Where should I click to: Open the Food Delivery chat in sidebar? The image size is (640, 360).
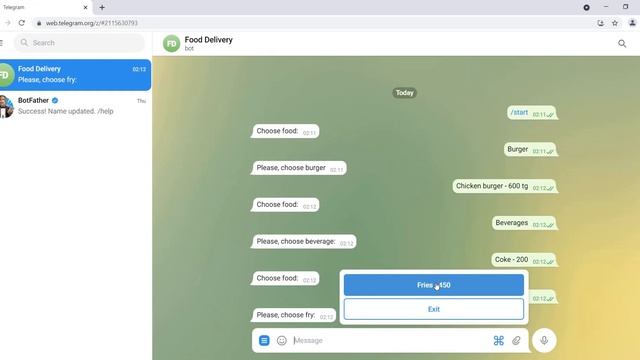75,75
